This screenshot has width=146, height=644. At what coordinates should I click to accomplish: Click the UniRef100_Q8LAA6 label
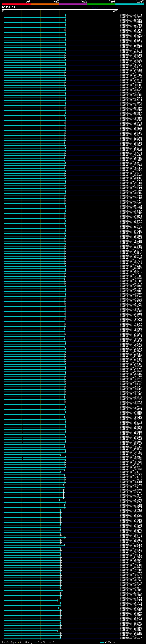coord(131,580)
